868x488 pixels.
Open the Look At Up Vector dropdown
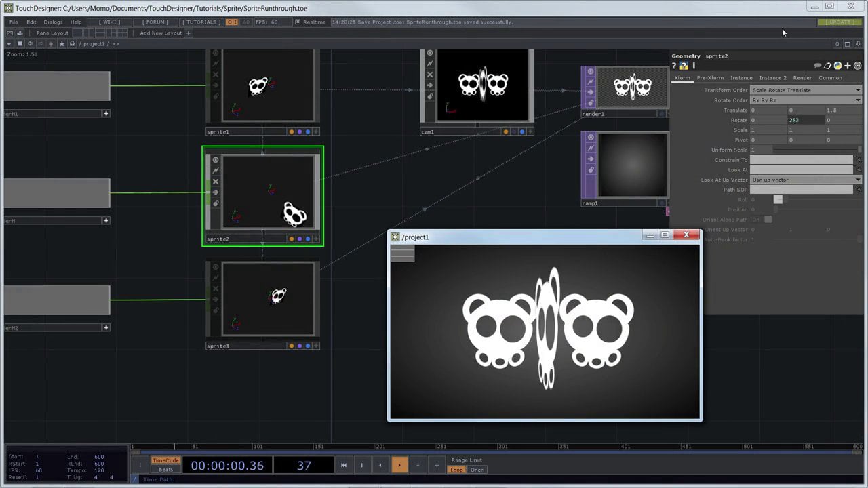click(805, 180)
